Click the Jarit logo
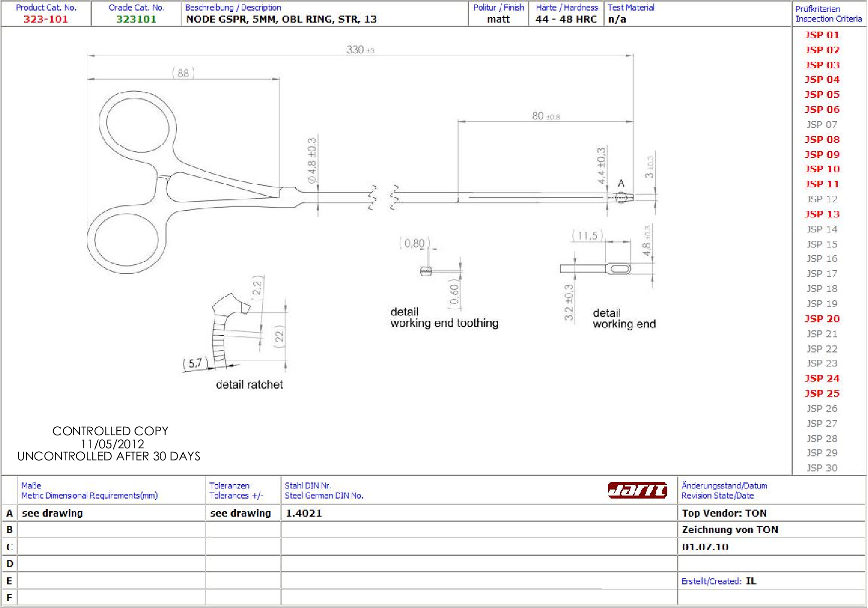868x608 pixels. [637, 490]
